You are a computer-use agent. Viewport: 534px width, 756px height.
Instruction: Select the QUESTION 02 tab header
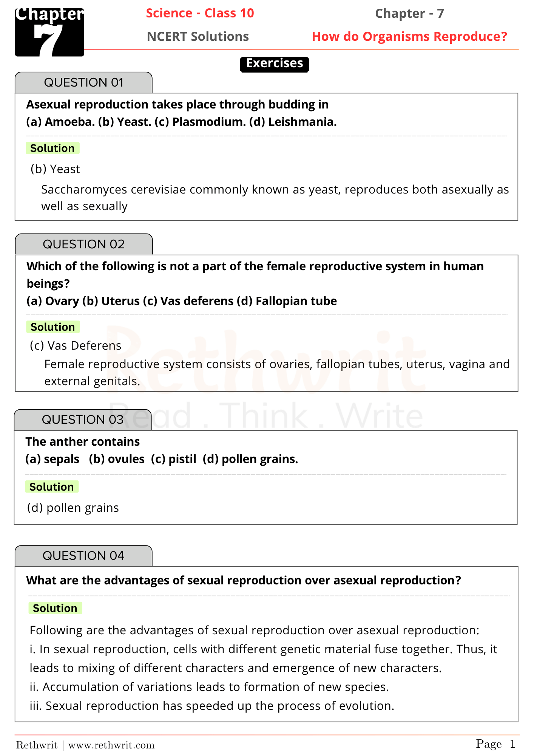coord(83,244)
